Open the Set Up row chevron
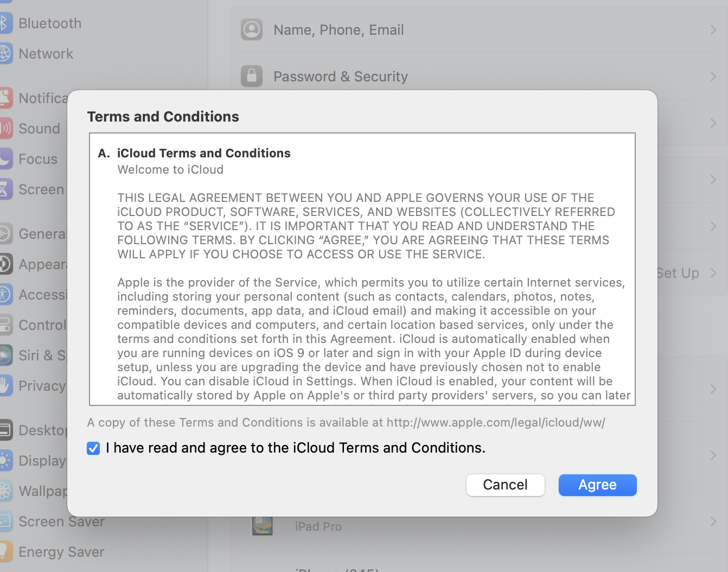 click(x=713, y=273)
